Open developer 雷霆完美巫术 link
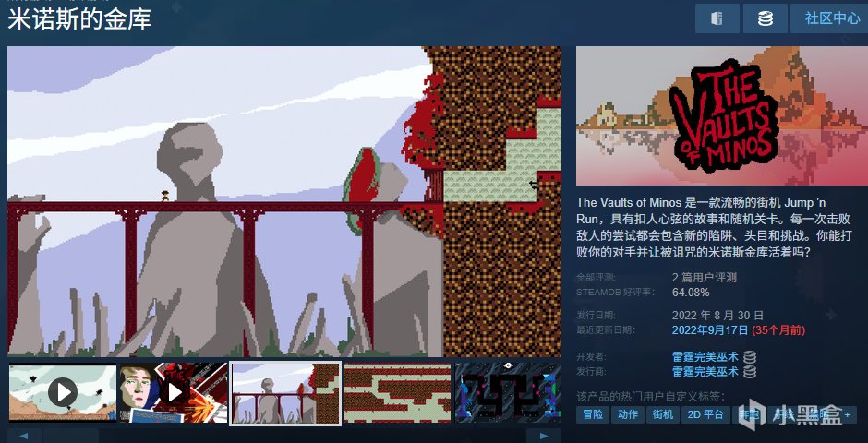Image resolution: width=868 pixels, height=443 pixels. click(705, 357)
